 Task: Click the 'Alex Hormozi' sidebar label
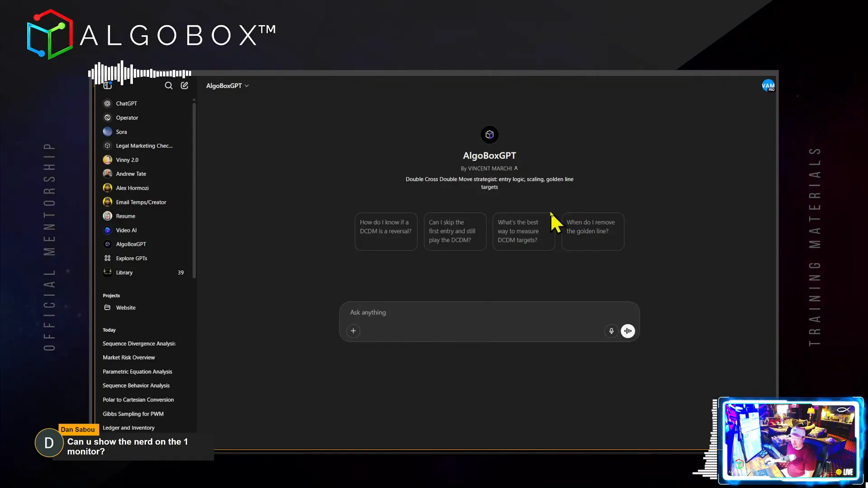click(x=132, y=188)
